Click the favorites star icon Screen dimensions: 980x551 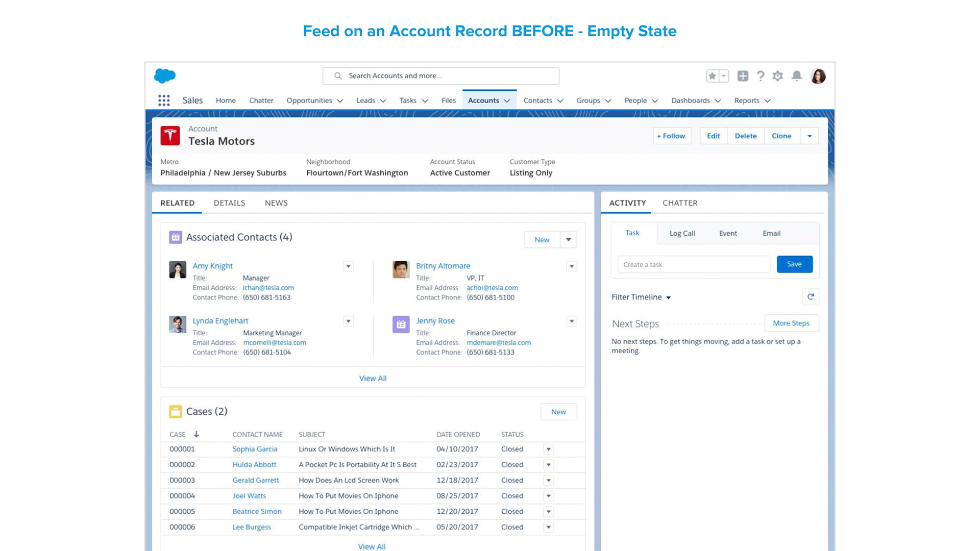[x=712, y=76]
